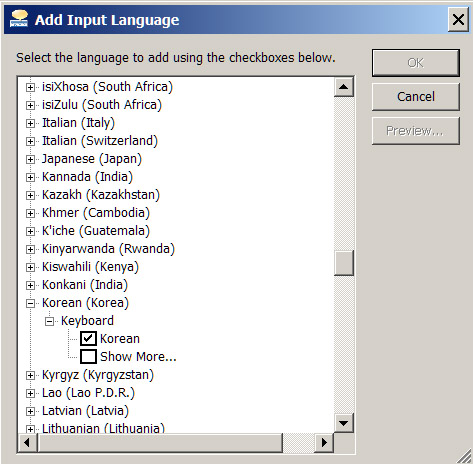Select isiZulu (South Africa) language row
This screenshot has height=464, width=473.
102,105
